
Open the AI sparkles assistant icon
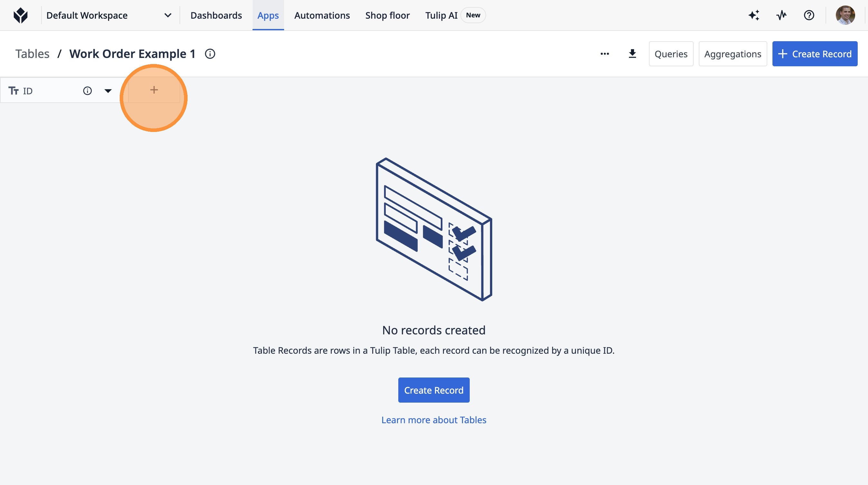click(x=754, y=15)
